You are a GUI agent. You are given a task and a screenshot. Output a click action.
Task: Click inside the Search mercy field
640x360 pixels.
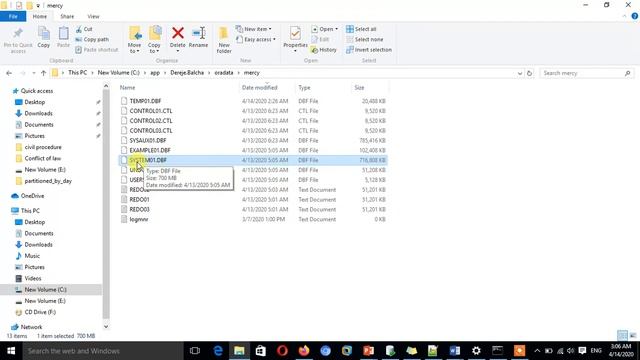coord(587,73)
